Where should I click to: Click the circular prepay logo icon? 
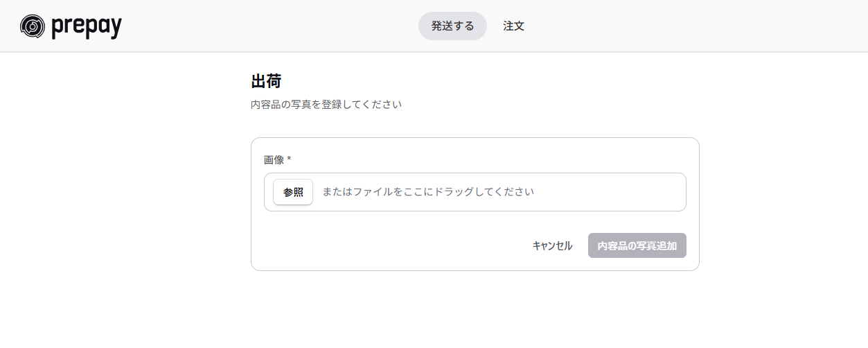33,26
